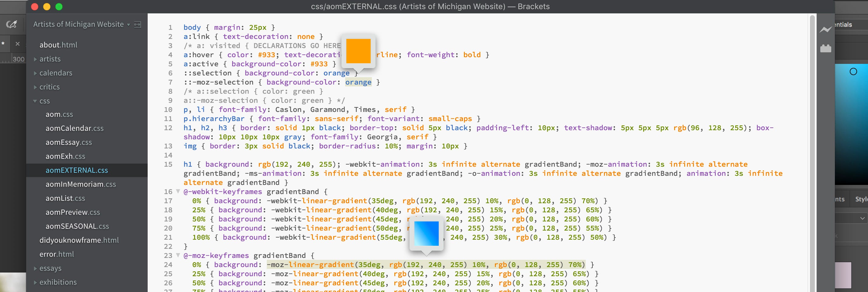
Task: Open aomExh.css file
Action: (65, 156)
